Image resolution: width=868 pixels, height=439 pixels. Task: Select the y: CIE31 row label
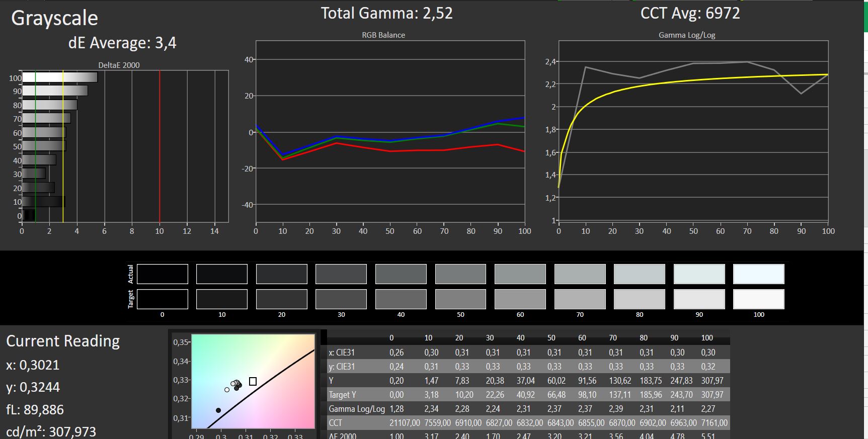coord(345,367)
